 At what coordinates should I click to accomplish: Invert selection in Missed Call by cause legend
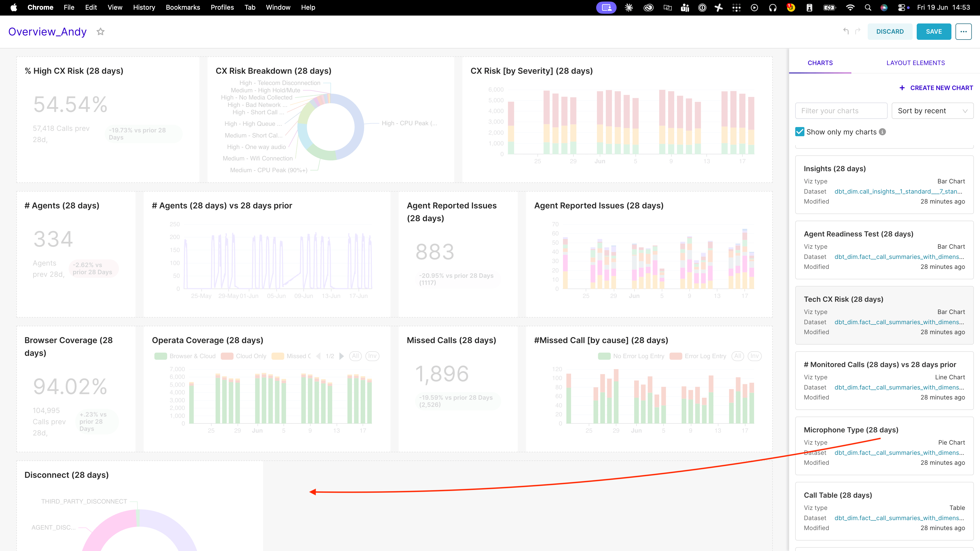point(754,356)
